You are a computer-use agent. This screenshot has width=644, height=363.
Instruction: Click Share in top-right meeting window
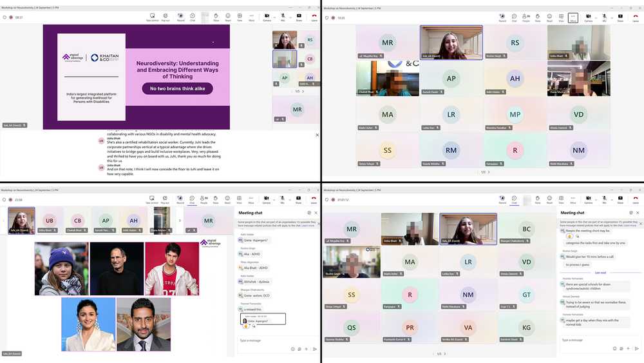[x=621, y=17]
